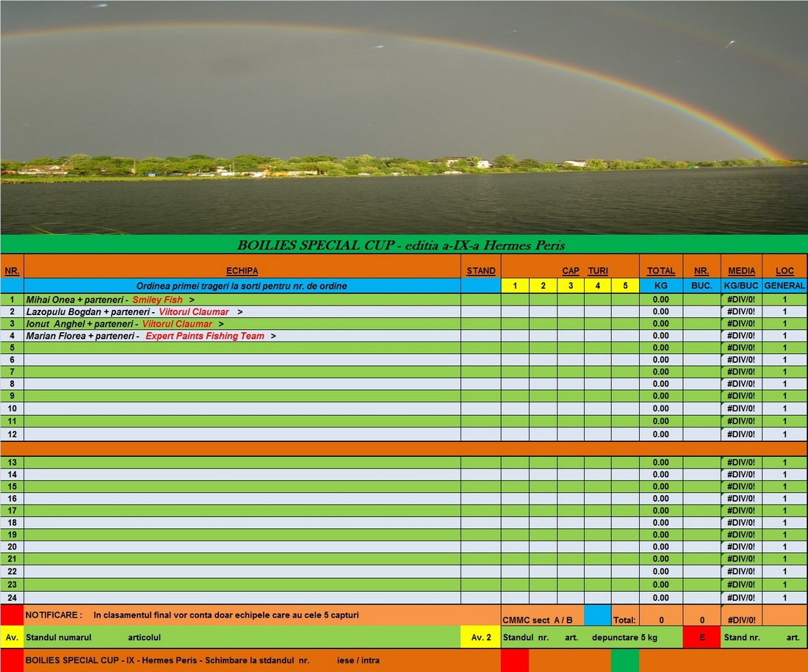
Task: Click yellow round 1 header cell
Action: (515, 286)
